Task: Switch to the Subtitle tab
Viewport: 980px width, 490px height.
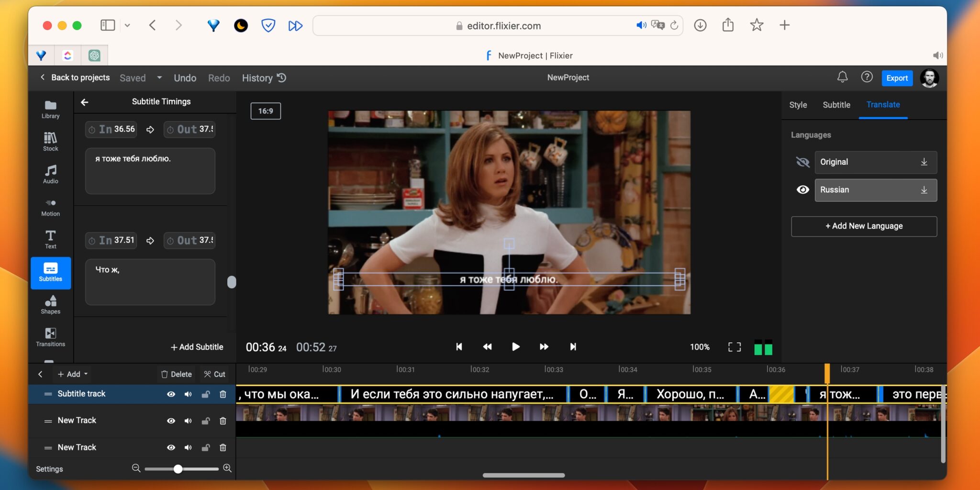Action: pyautogui.click(x=836, y=105)
